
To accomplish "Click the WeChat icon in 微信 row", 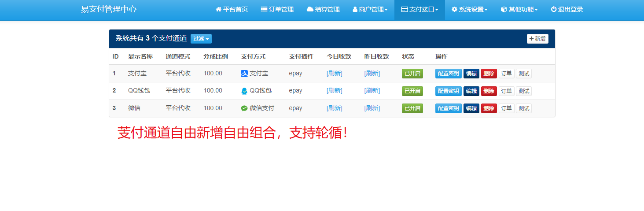I will pos(244,108).
